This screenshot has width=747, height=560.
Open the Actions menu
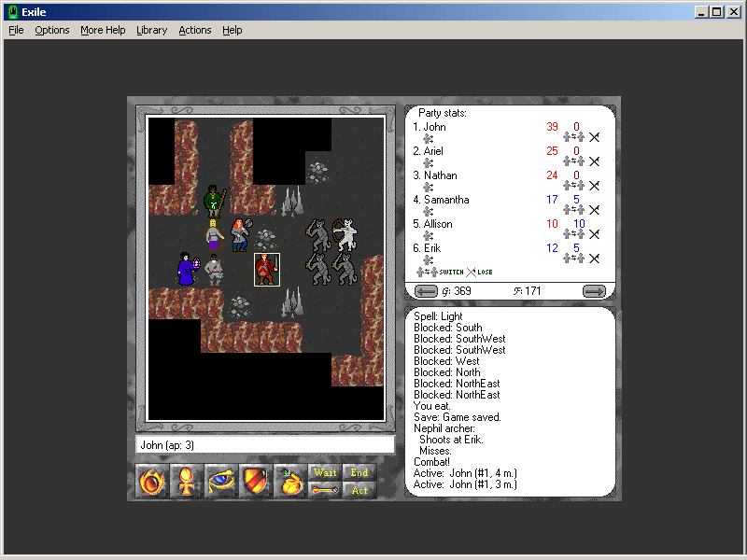point(195,30)
